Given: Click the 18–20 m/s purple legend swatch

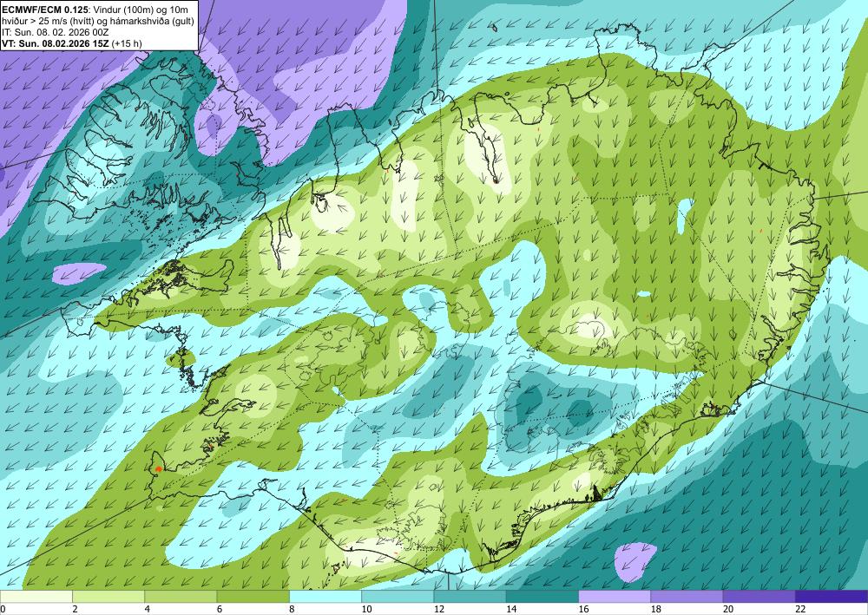Looking at the screenshot, I should pyautogui.click(x=687, y=596).
